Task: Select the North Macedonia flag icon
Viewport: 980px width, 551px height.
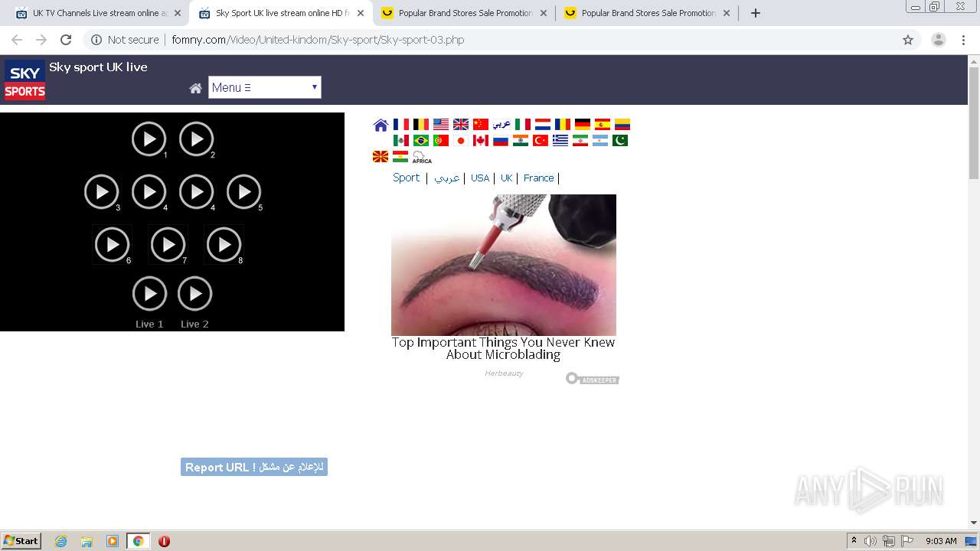Action: click(381, 156)
